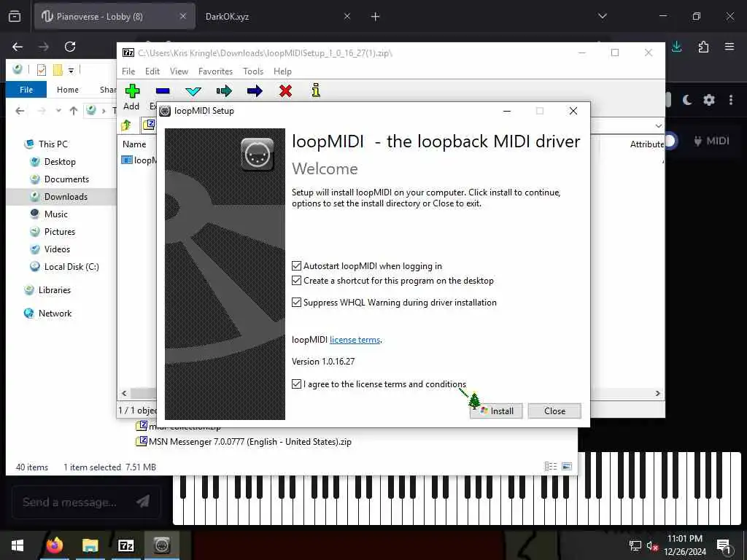747x560 pixels.
Task: Open Explorer quick access toolbar dropdown
Action: [x=71, y=71]
